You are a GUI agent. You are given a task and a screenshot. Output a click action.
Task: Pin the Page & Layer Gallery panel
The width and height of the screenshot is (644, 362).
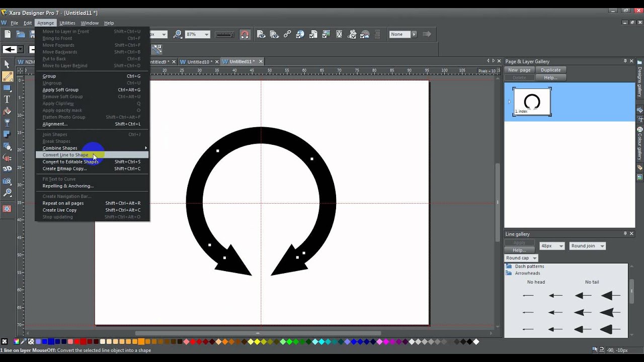(625, 61)
